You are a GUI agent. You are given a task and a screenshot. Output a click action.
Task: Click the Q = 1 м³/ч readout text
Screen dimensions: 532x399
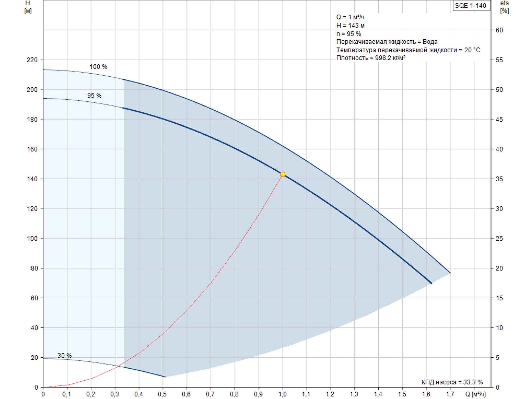(x=350, y=17)
